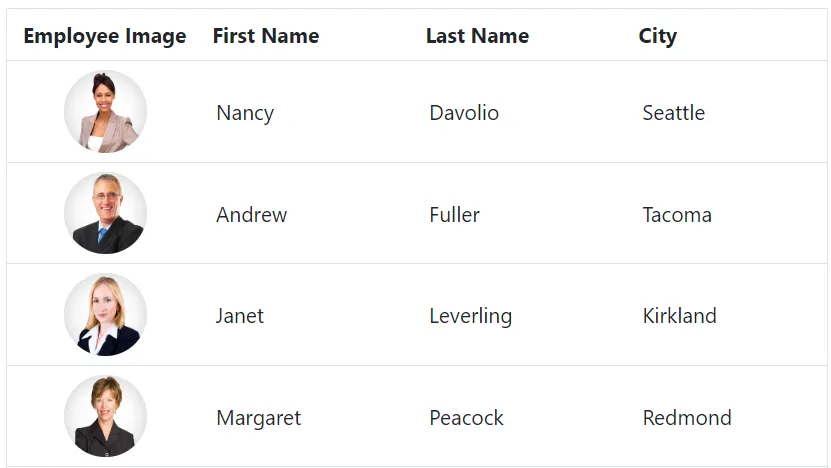Select the Peacock last name cell
Screen dimensions: 831x468
466,418
